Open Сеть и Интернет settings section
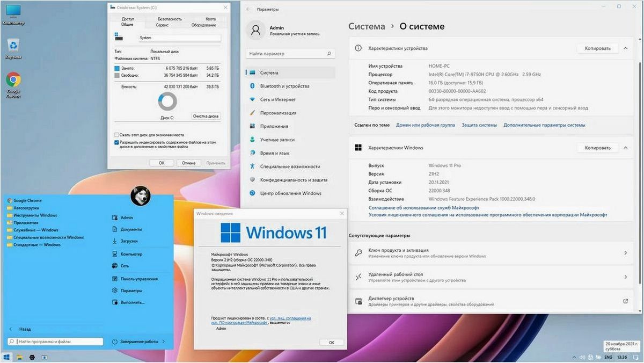The height and width of the screenshot is (363, 644). tap(291, 99)
